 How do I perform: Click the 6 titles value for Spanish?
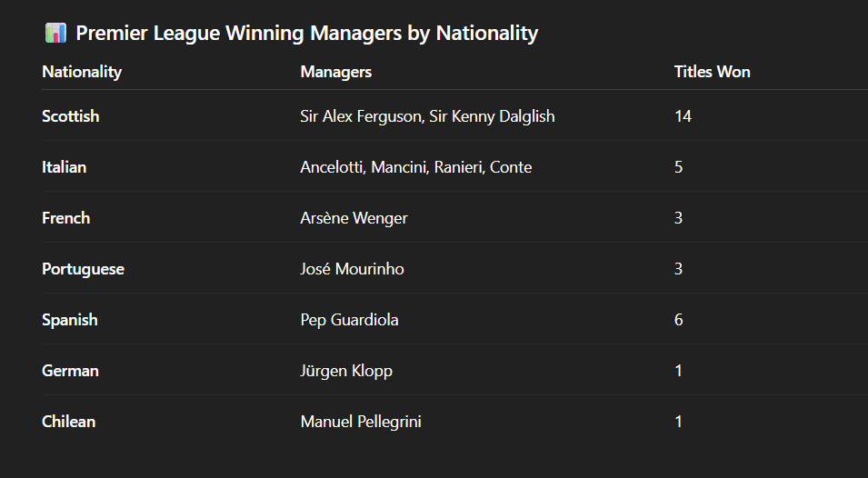coord(679,320)
